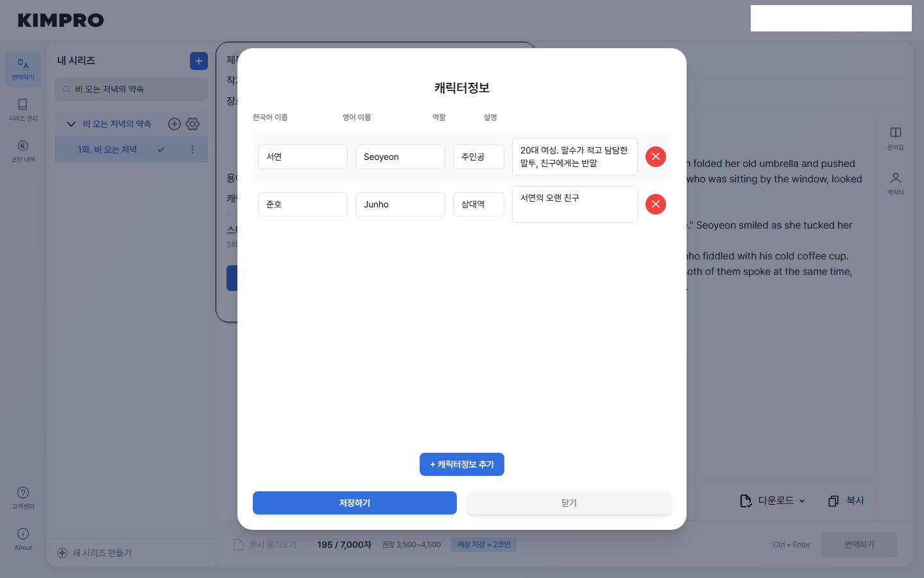Click 새 시리즈 만들기

coord(94,553)
